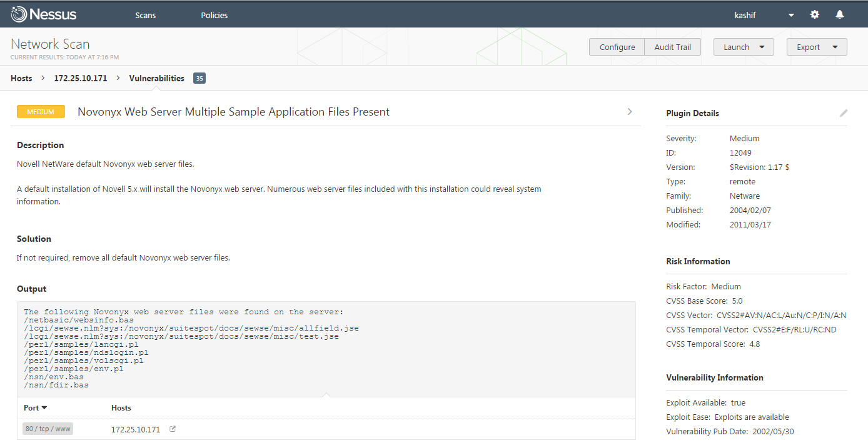Click the Network Scan title
This screenshot has width=868, height=443.
(x=50, y=44)
